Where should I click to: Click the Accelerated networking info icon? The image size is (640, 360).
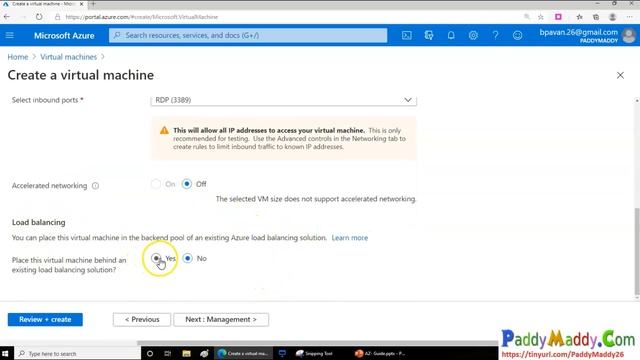tap(95, 186)
